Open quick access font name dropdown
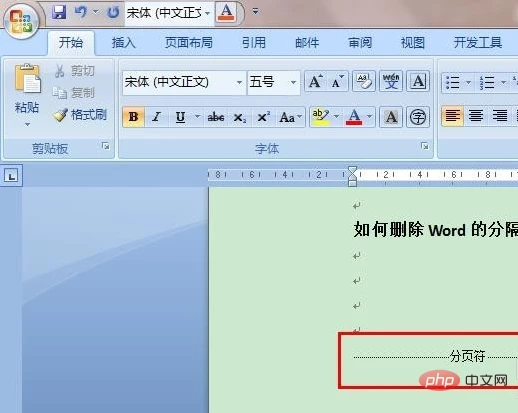The height and width of the screenshot is (413, 518). click(207, 13)
